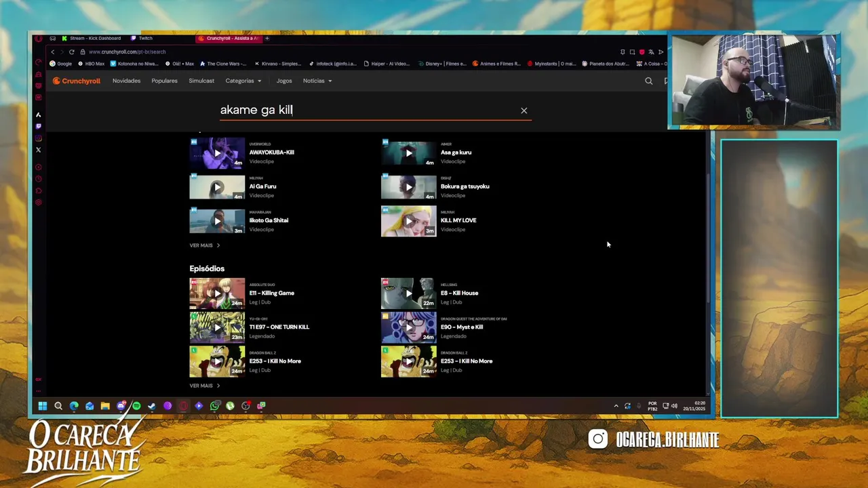Click the Crunchyroll logo

77,81
